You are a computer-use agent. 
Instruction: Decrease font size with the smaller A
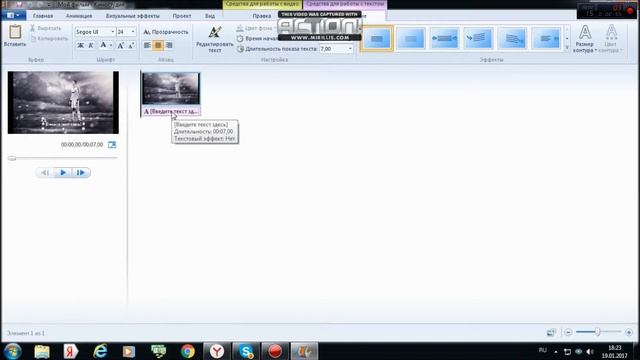pos(131,45)
